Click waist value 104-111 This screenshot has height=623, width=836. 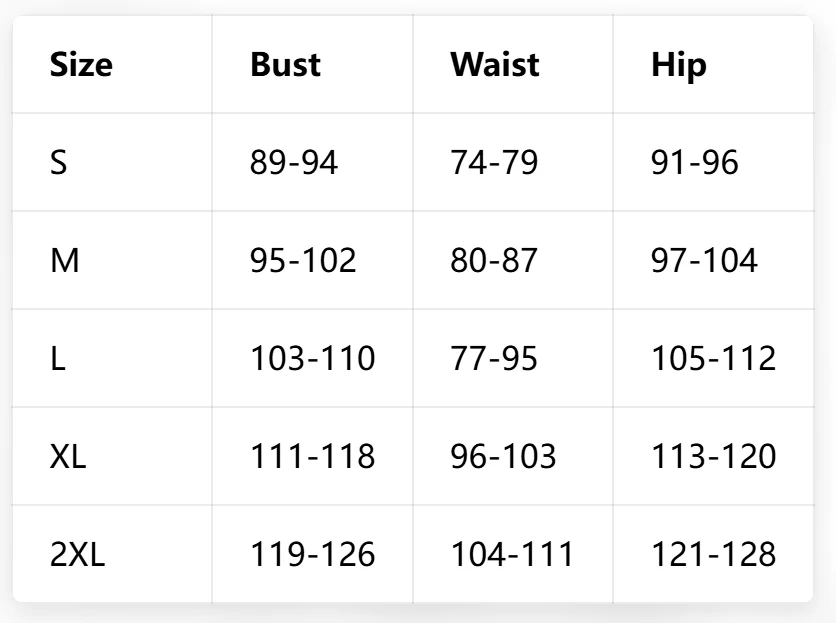pos(512,554)
